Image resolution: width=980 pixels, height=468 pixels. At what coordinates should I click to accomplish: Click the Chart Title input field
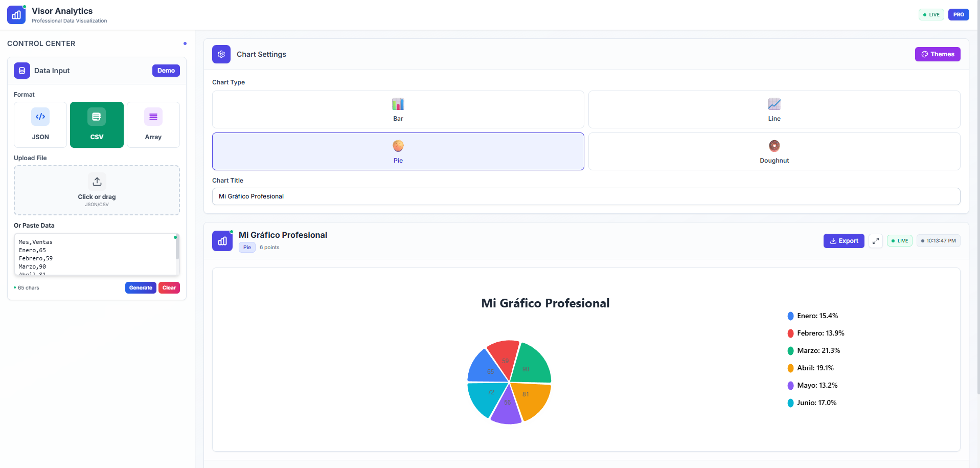point(586,196)
